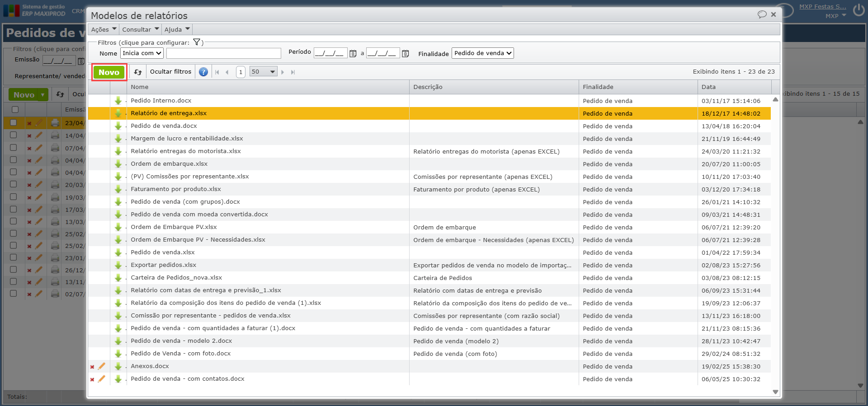Check the checkbox for the 14/04 order row

14,135
